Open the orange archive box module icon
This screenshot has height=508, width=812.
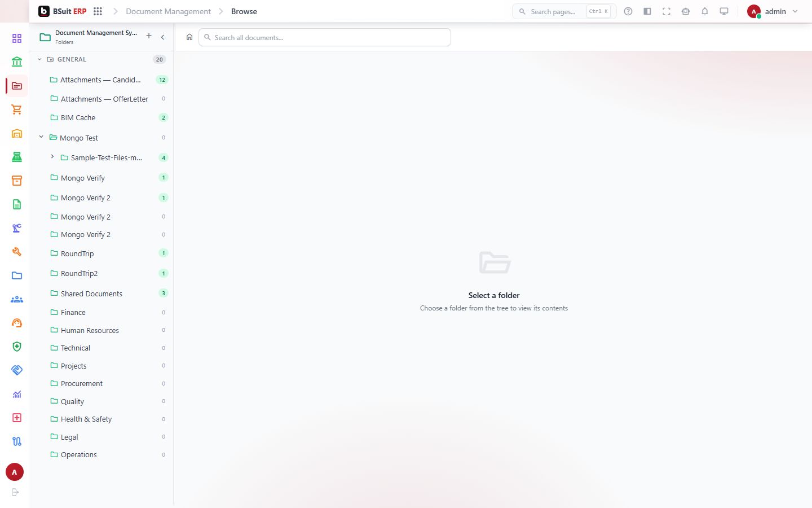point(17,181)
